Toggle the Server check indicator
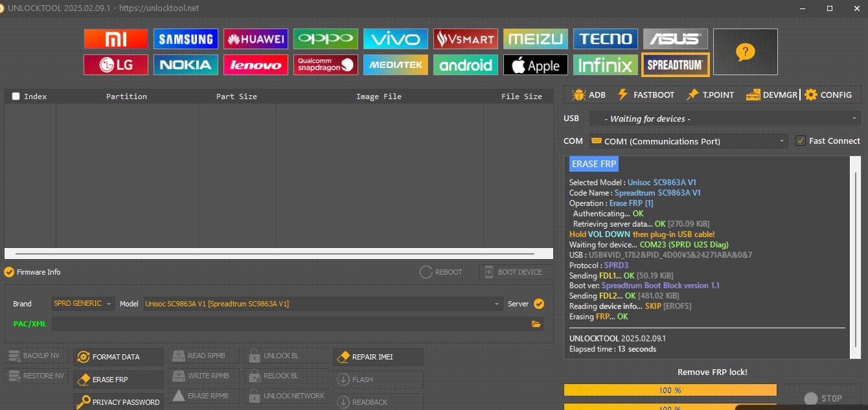 pyautogui.click(x=539, y=303)
